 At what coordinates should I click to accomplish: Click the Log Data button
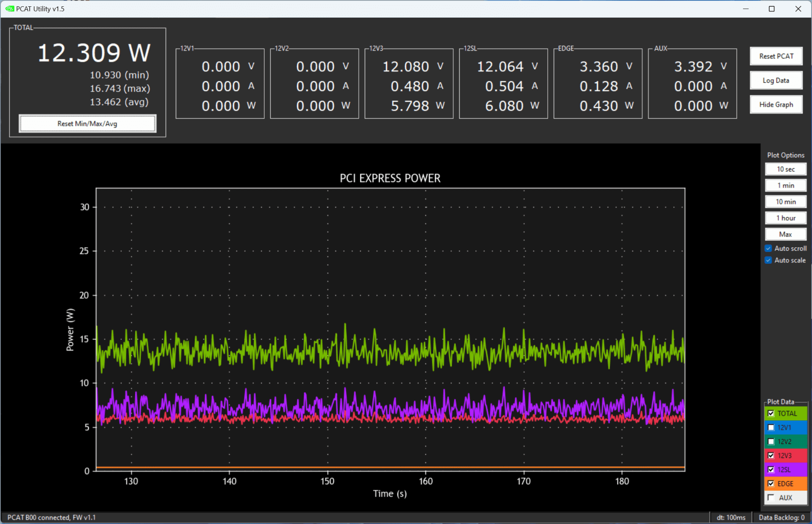pos(777,80)
